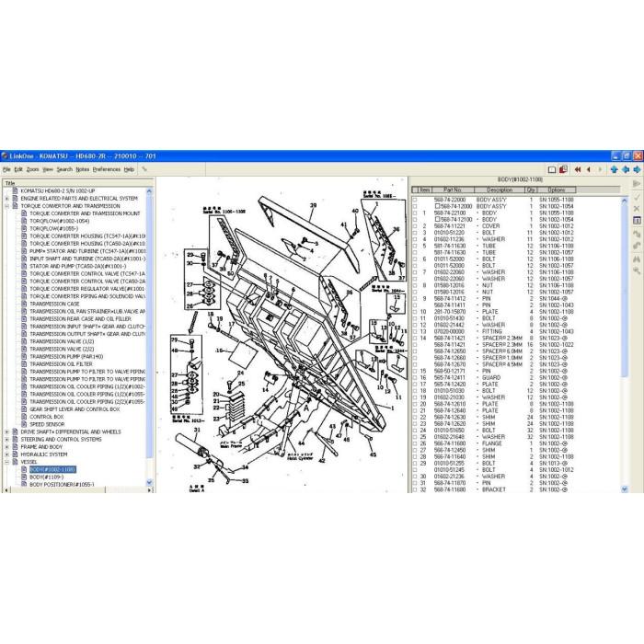Click document icon of KOMATSU HD680-2 S/N 1002-UP
This screenshot has height=644, width=644.
16,191
